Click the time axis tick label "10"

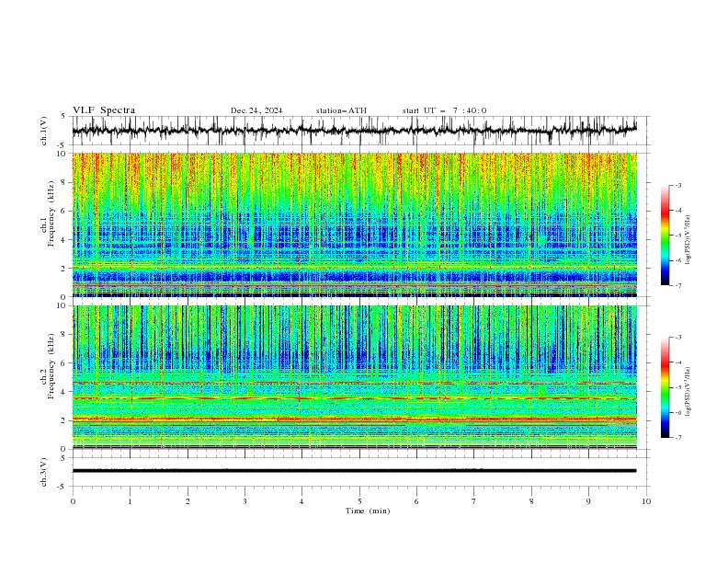pos(646,501)
